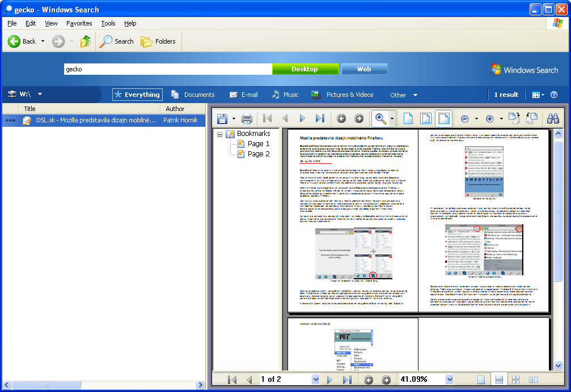The image size is (571, 392).
Task: Select the marquee zoom magnifier tool
Action: tap(380, 118)
